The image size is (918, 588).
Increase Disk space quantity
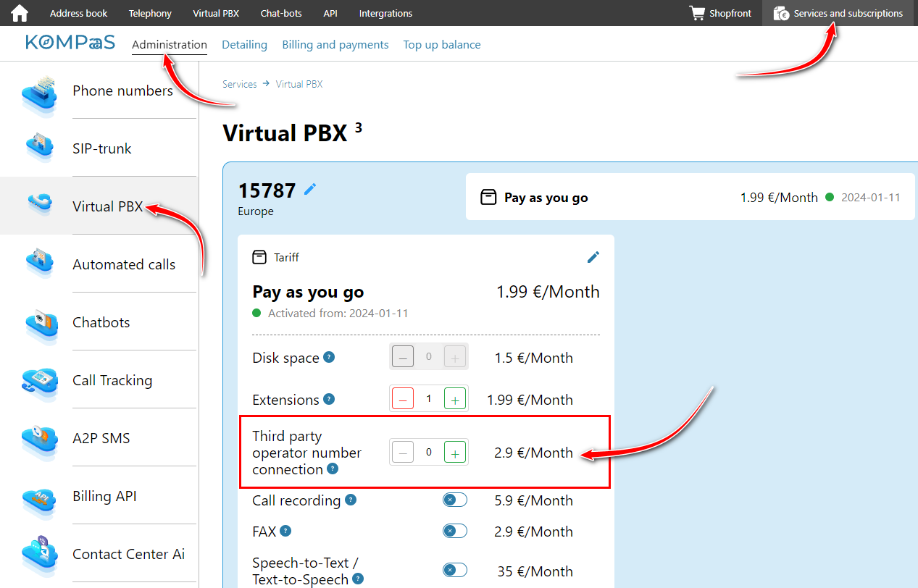pos(455,356)
